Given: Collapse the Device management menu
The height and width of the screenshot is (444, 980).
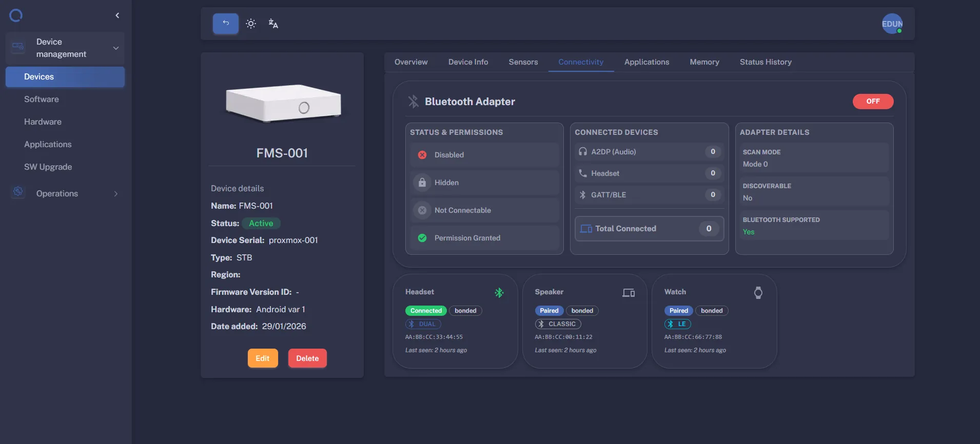Looking at the screenshot, I should 116,48.
